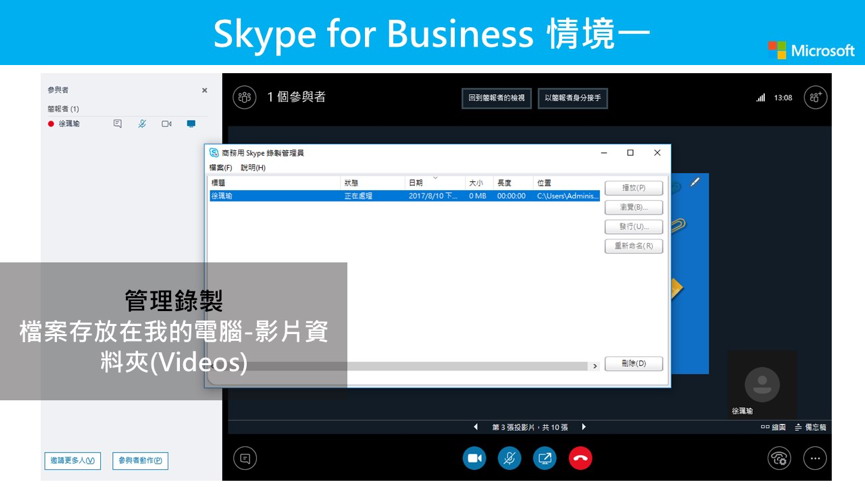Image resolution: width=865 pixels, height=487 pixels.
Task: Click the horizontal scrollbar right arrow
Action: [595, 366]
